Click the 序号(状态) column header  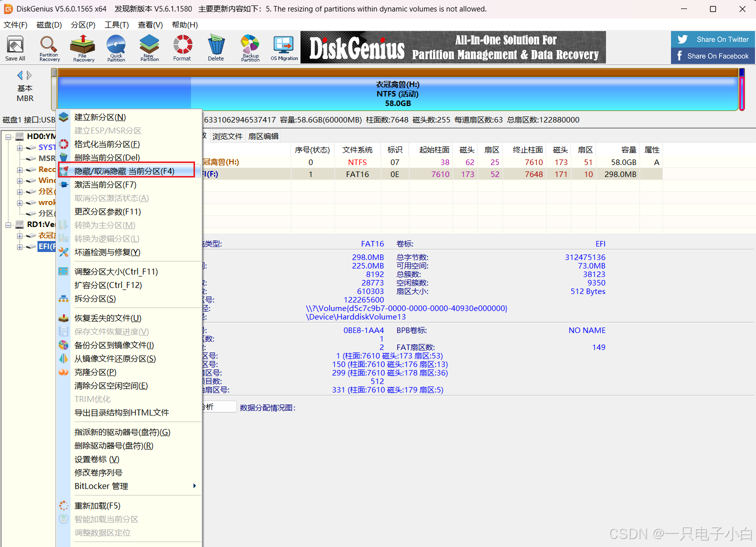(312, 150)
